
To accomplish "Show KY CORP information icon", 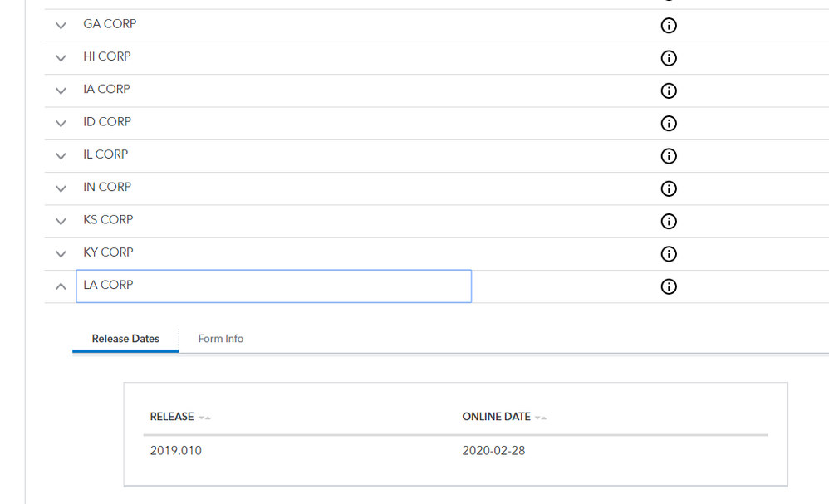I will tap(668, 254).
